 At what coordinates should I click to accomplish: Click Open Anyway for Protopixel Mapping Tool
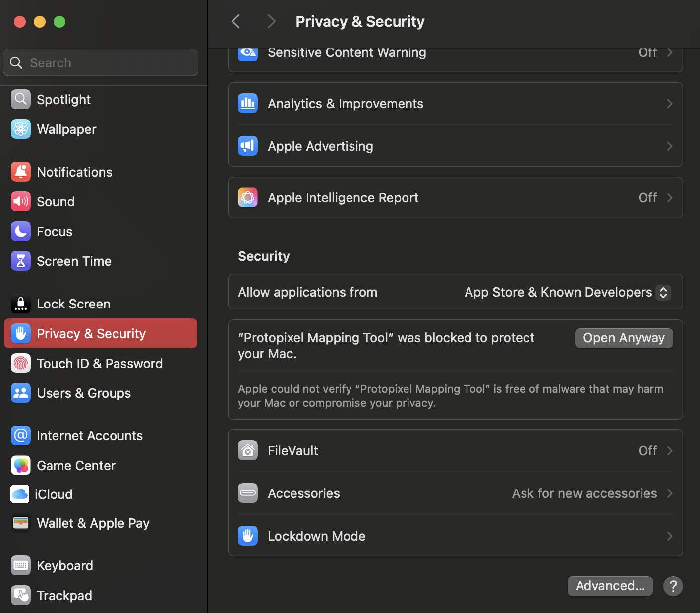[x=624, y=338]
